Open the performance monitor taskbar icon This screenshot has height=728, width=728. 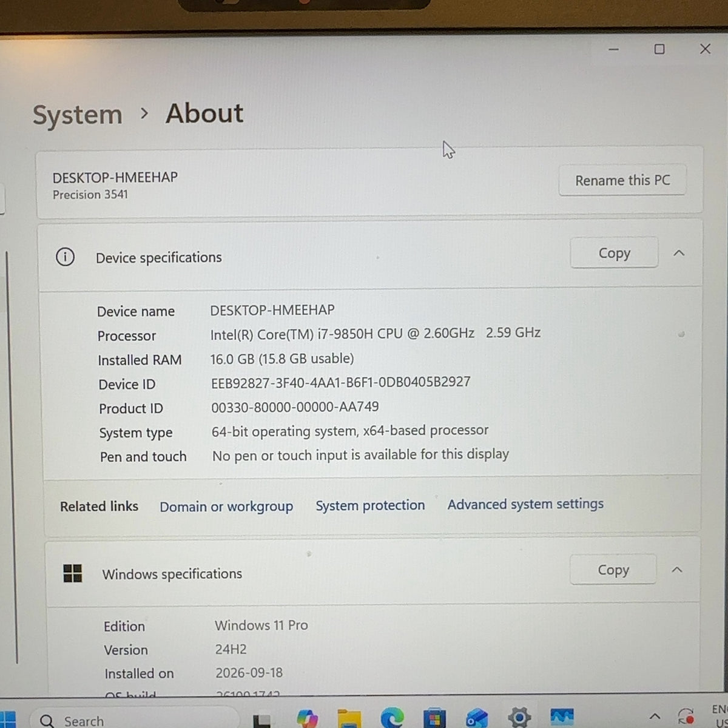tap(562, 718)
